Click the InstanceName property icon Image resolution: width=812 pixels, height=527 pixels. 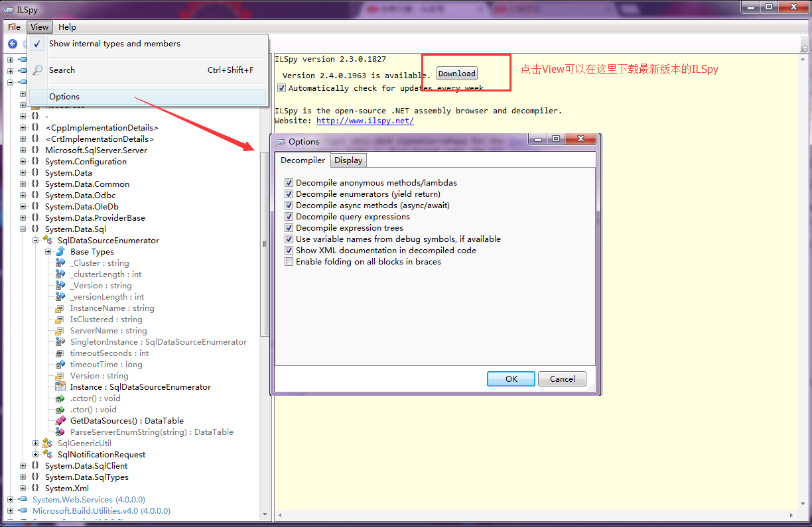point(60,308)
